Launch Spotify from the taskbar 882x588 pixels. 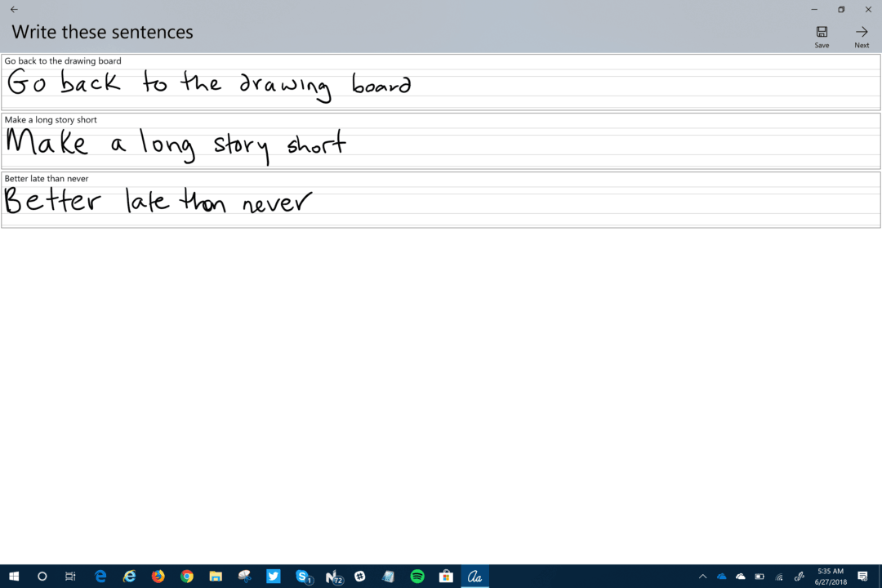pyautogui.click(x=417, y=576)
